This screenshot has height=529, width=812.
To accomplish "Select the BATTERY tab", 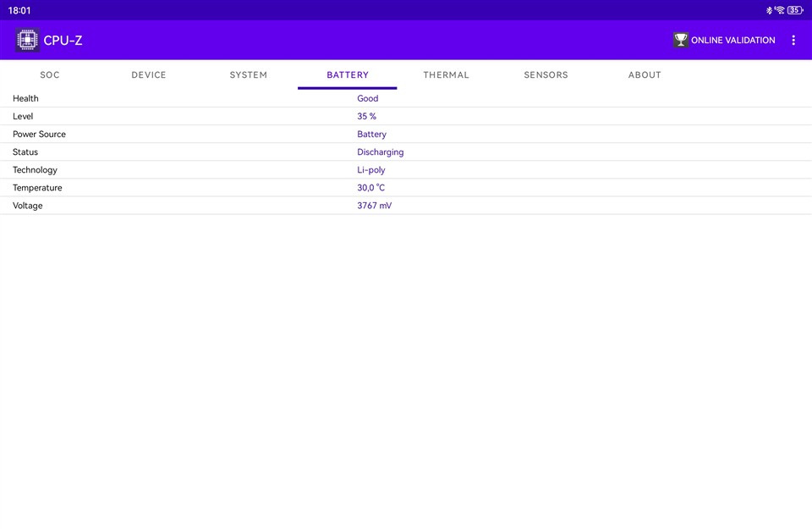I will (x=348, y=74).
